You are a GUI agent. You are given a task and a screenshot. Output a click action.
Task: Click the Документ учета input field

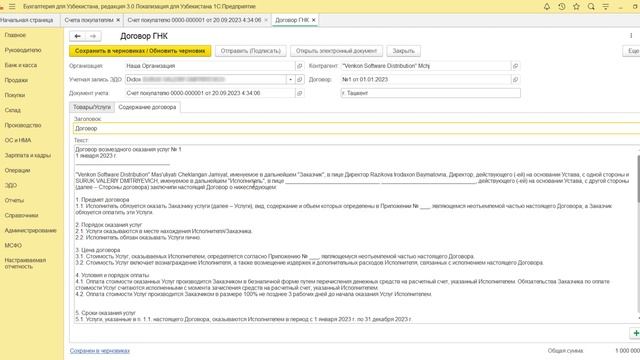[x=210, y=93]
